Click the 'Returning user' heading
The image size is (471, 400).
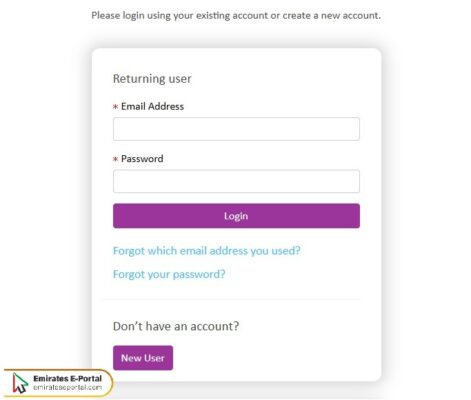click(x=152, y=79)
